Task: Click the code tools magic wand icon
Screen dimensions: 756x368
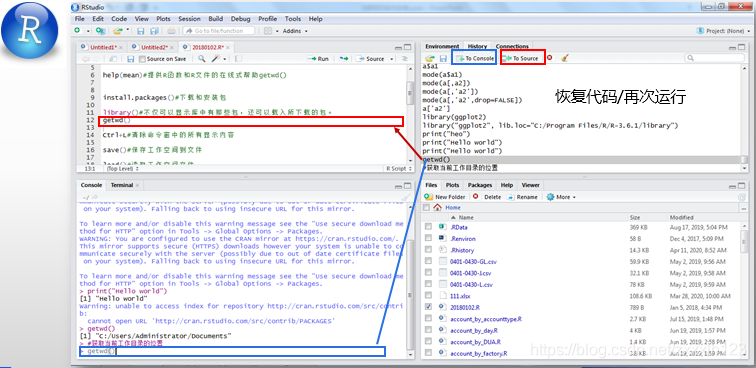Action: pos(216,59)
